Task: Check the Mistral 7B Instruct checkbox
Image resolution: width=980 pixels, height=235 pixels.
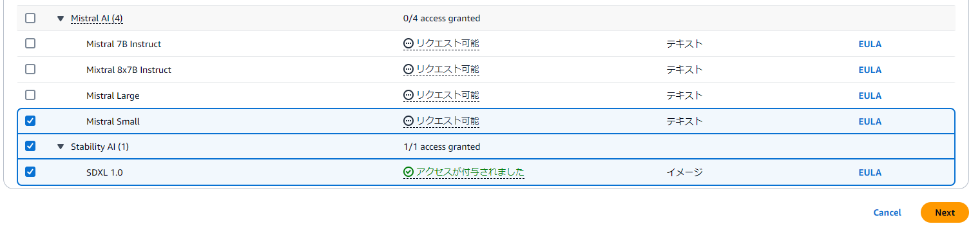Action: point(30,43)
